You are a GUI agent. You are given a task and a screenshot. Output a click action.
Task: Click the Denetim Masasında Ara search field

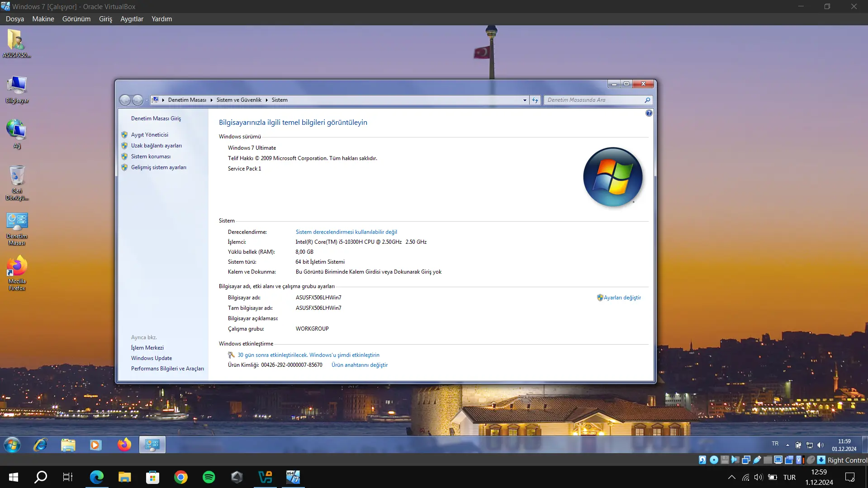click(598, 100)
